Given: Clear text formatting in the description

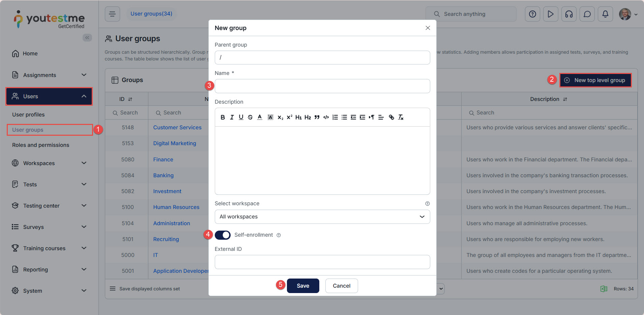Looking at the screenshot, I should (x=401, y=117).
